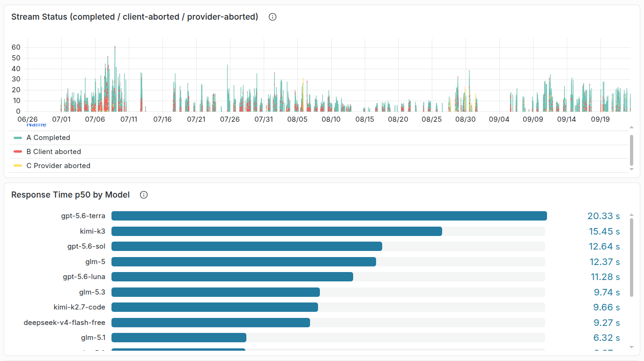Click the 9.74 s value
This screenshot has width=644, height=361.
[607, 292]
